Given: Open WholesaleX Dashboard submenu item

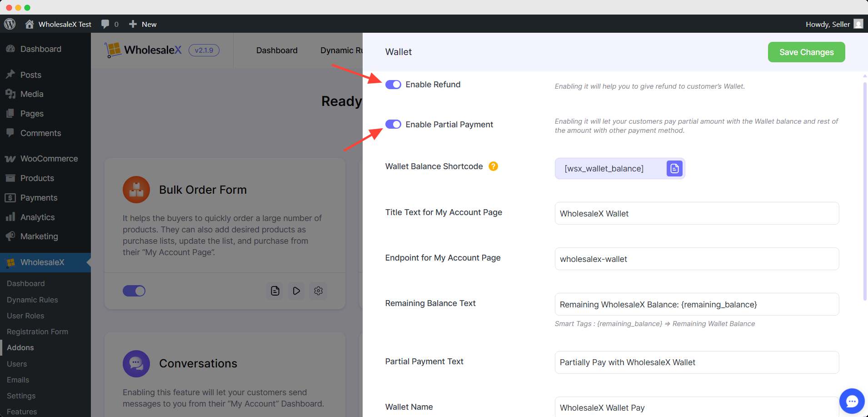Looking at the screenshot, I should tap(26, 284).
